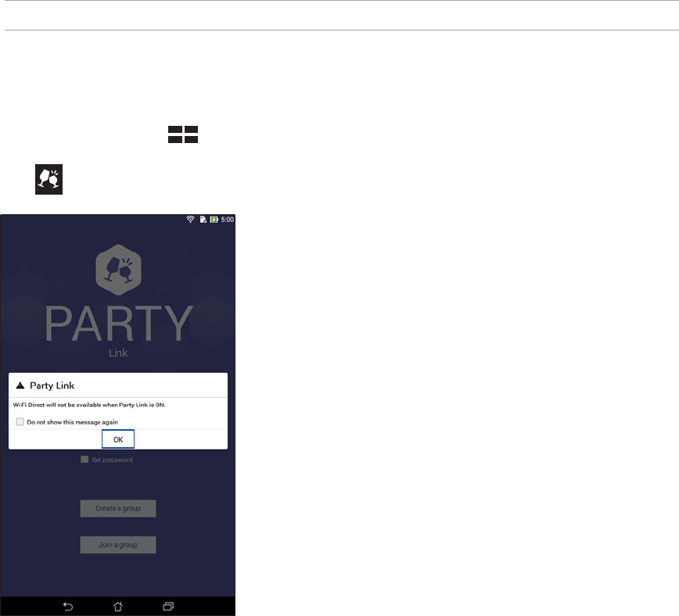Viewport: 679px width, 616px height.
Task: Click the 5:00 clock in status bar
Action: tap(228, 220)
